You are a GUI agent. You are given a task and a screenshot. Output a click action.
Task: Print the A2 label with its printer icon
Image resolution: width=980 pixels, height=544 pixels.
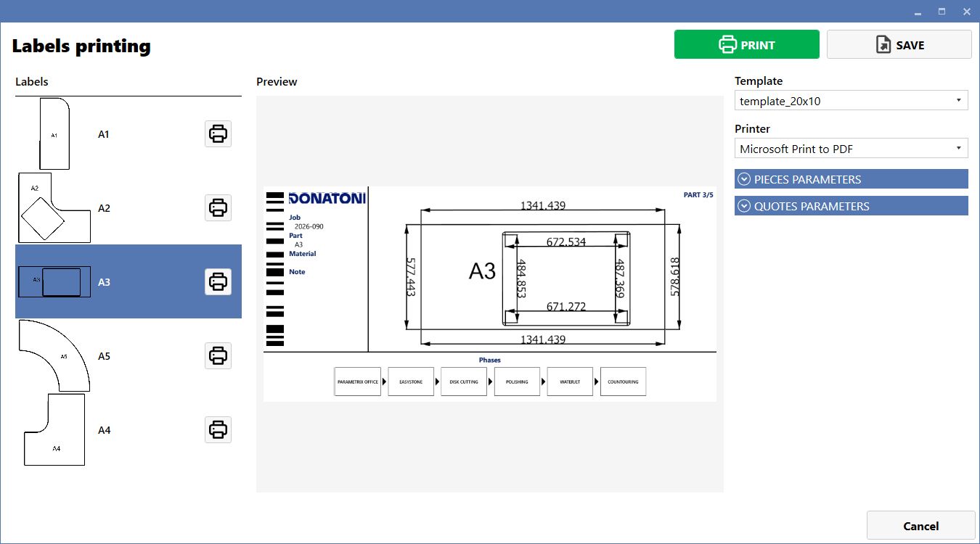coord(218,208)
